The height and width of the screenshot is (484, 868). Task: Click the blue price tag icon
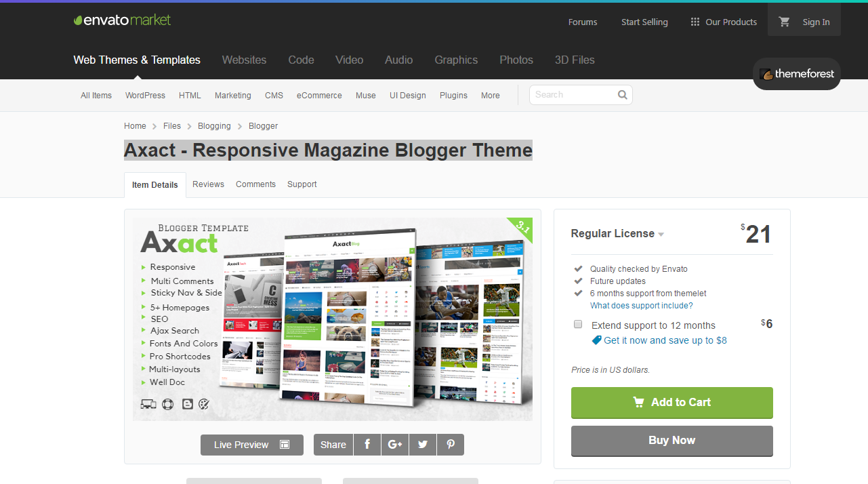pyautogui.click(x=596, y=340)
